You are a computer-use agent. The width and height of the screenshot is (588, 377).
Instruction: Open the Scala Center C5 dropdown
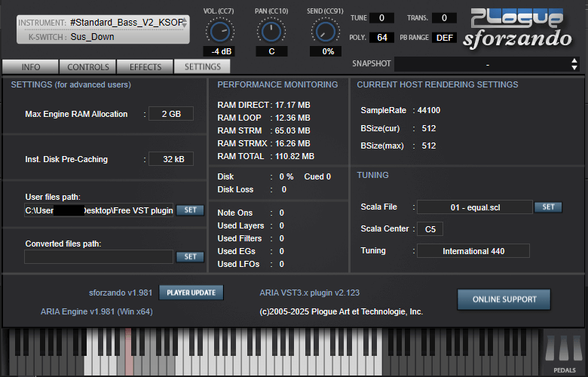pyautogui.click(x=430, y=228)
